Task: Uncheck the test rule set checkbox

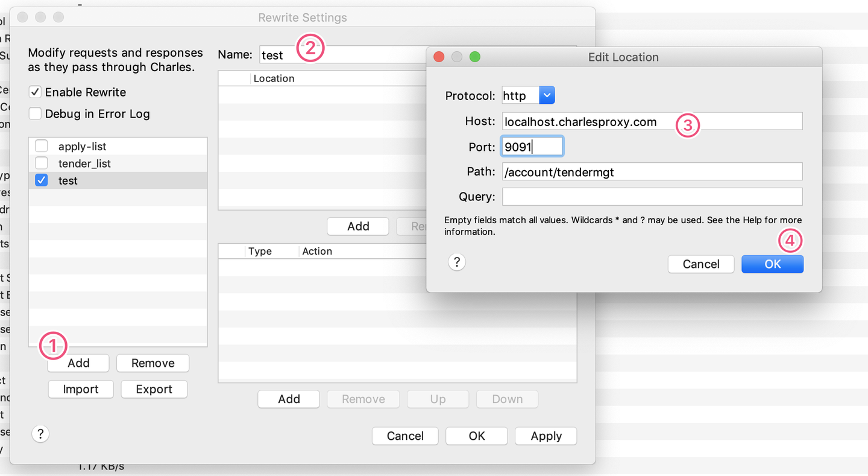Action: point(42,180)
